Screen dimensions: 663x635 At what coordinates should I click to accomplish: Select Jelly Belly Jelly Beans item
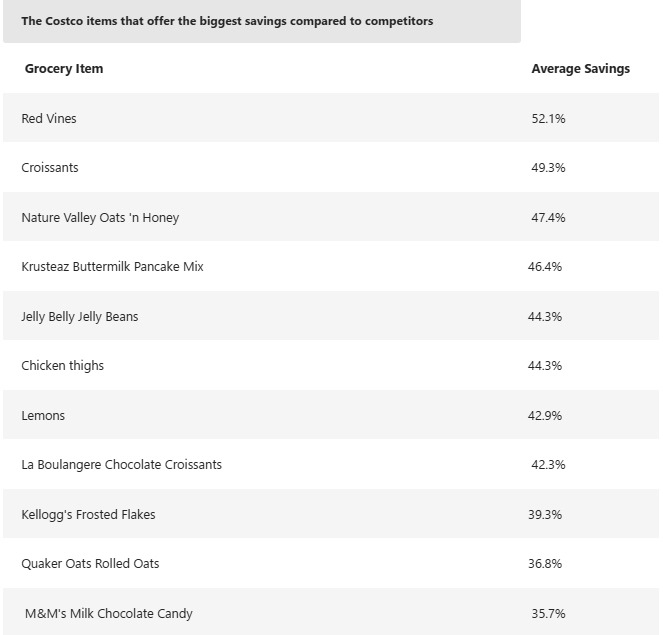[80, 317]
